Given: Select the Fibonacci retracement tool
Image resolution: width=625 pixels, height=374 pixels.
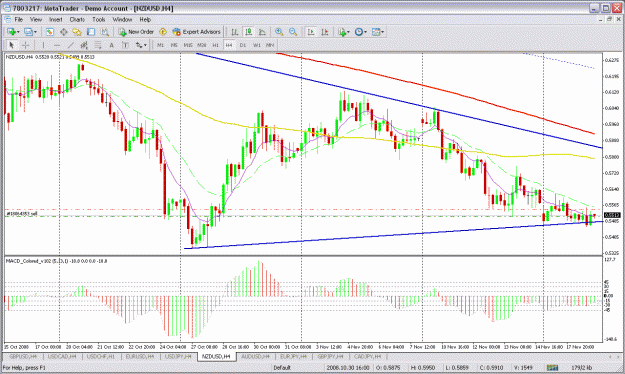Looking at the screenshot, I should coord(98,45).
